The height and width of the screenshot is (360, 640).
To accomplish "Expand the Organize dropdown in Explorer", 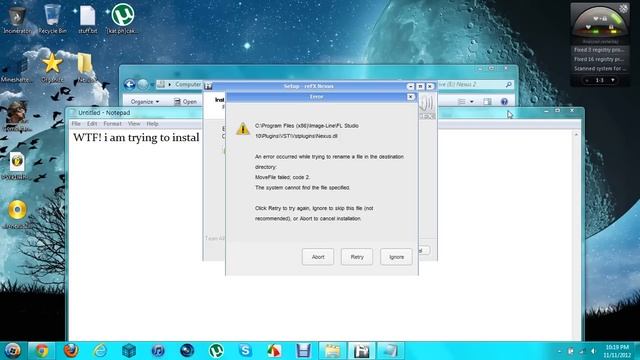I will (145, 102).
